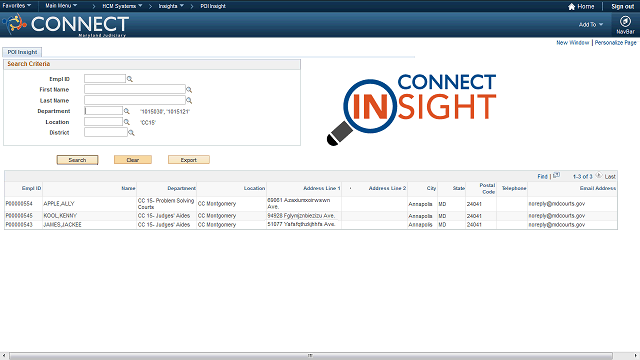640x360 pixels.
Task: Click the Search button
Action: [77, 160]
